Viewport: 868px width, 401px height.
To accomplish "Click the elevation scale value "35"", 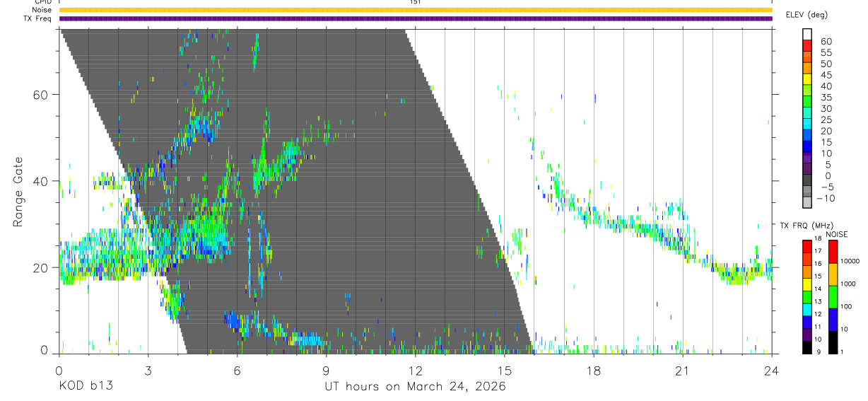I will tap(826, 98).
